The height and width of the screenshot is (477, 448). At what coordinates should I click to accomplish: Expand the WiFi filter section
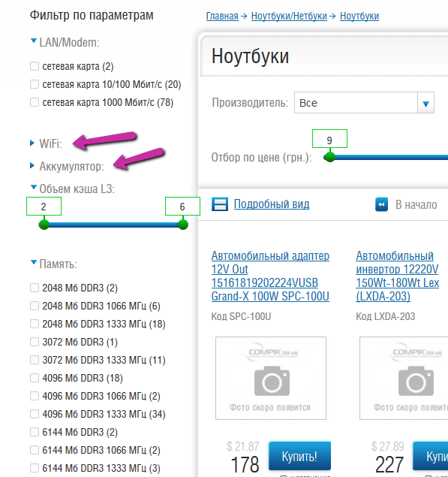pyautogui.click(x=32, y=143)
